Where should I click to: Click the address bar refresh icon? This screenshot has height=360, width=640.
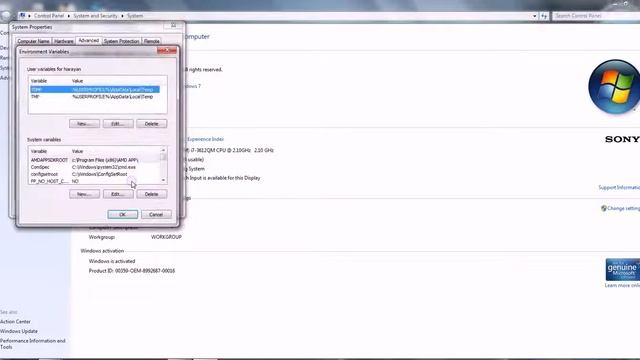544,16
